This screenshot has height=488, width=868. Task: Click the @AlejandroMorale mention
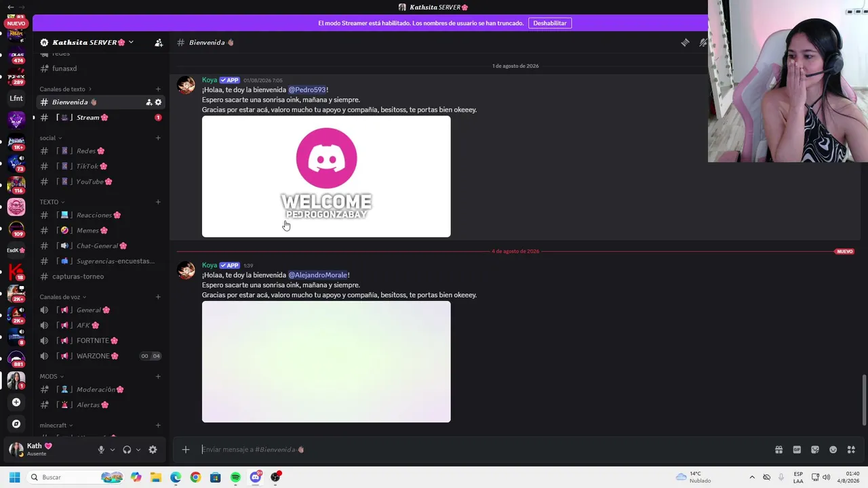318,275
